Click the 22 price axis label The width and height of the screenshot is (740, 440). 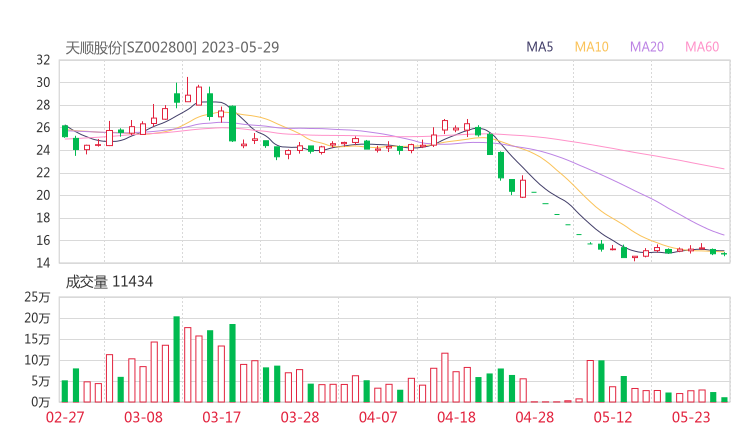(43, 173)
